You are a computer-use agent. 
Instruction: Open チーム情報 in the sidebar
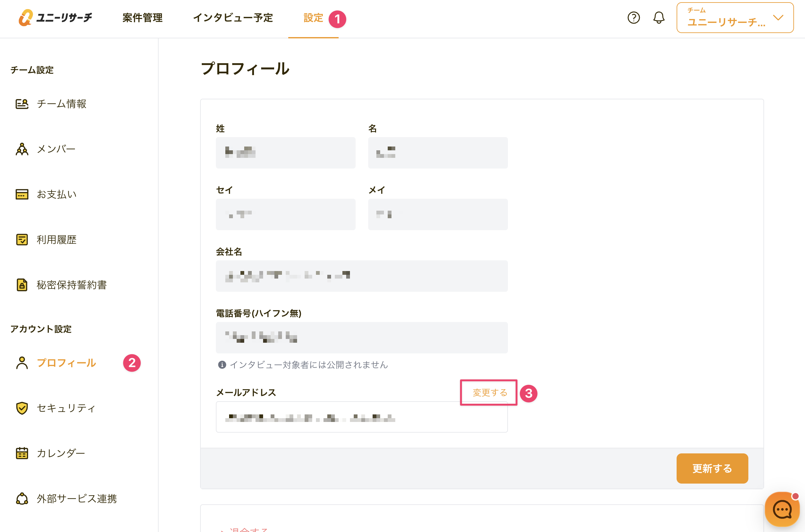[x=61, y=104]
